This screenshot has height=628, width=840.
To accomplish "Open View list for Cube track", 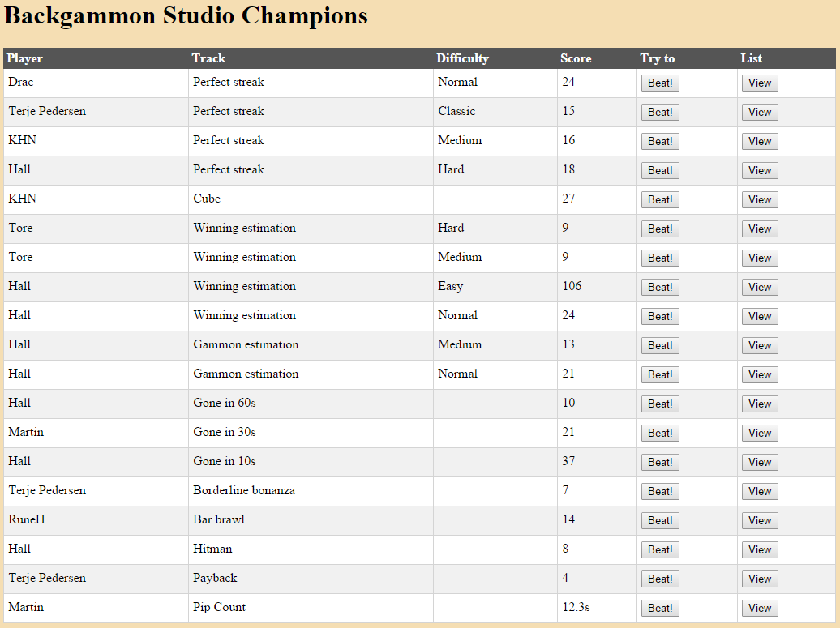I will click(760, 199).
